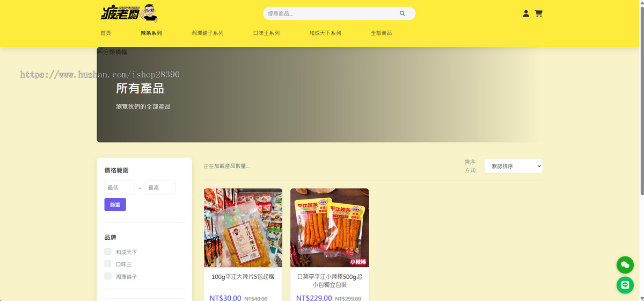The image size is (644, 301).
Task: Click the 瀏覽我們的全部產品 banner subtitle
Action: pos(143,106)
